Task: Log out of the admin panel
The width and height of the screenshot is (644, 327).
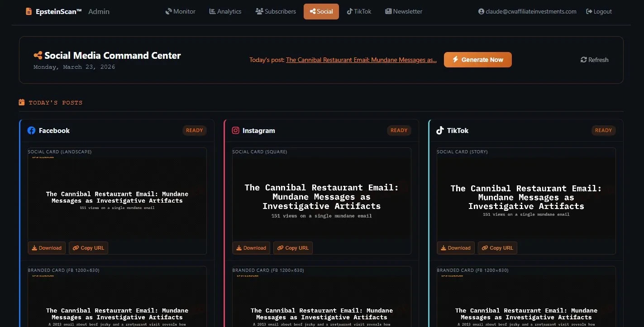Action: (599, 11)
